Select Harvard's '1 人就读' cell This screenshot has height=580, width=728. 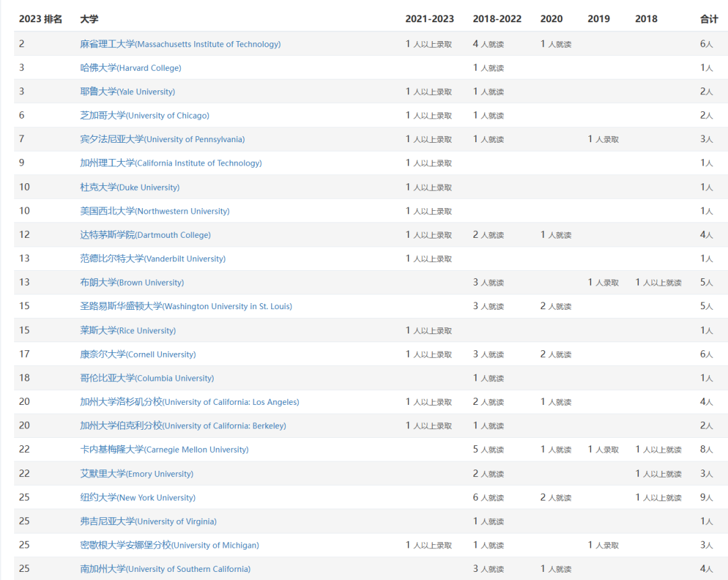point(489,68)
